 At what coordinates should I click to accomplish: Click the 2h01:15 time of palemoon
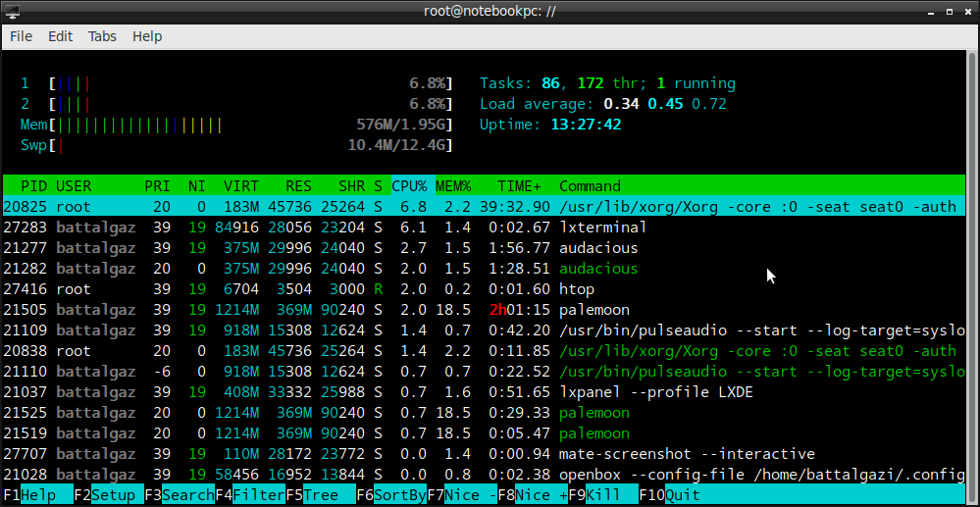tap(519, 310)
